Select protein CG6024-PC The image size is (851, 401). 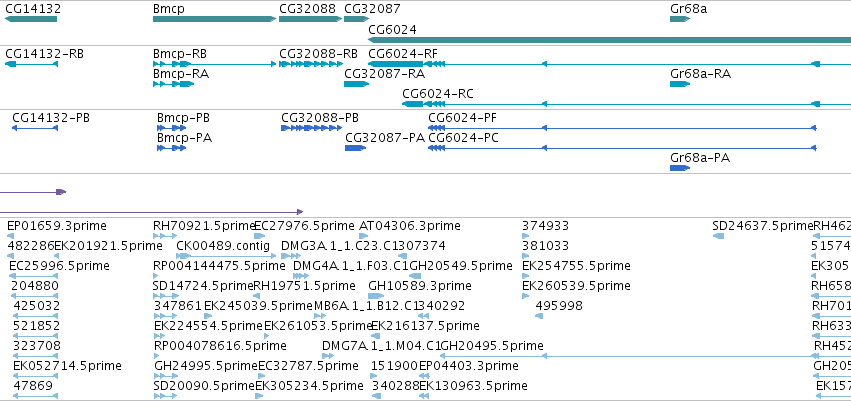(x=622, y=148)
